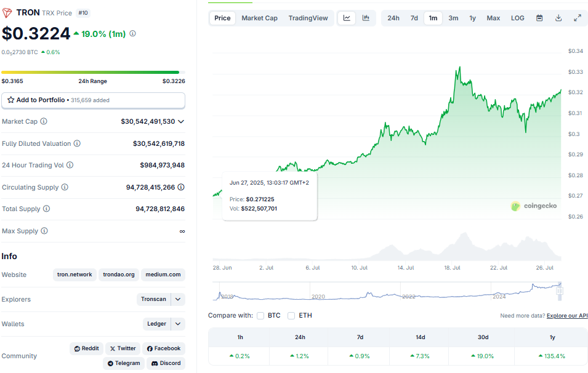Open medium.com website link
The height and width of the screenshot is (373, 588).
[163, 275]
